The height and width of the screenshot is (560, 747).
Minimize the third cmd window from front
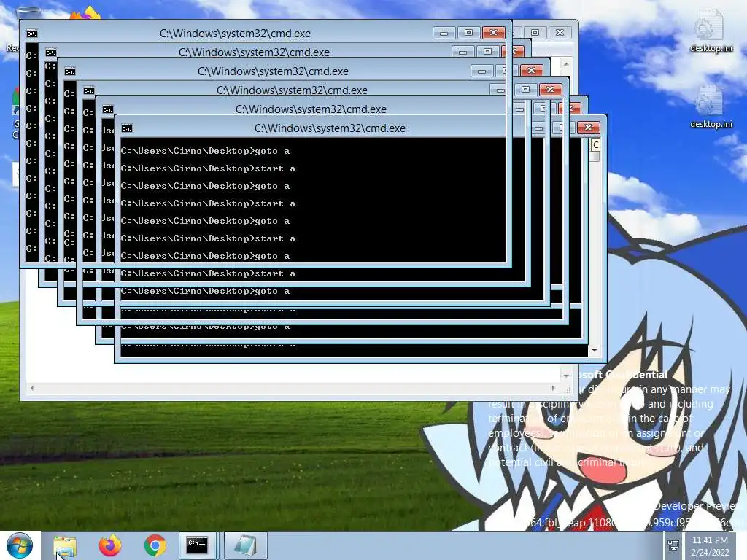point(482,71)
